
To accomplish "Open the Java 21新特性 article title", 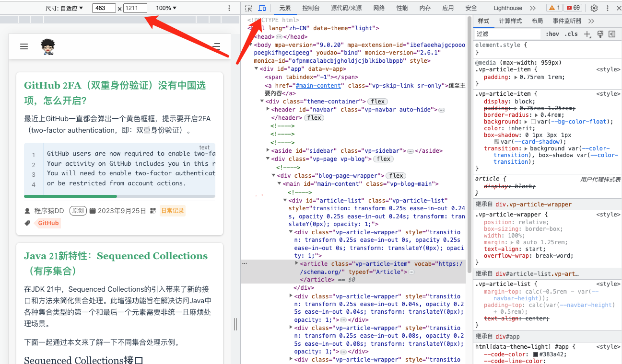I will 116,263.
